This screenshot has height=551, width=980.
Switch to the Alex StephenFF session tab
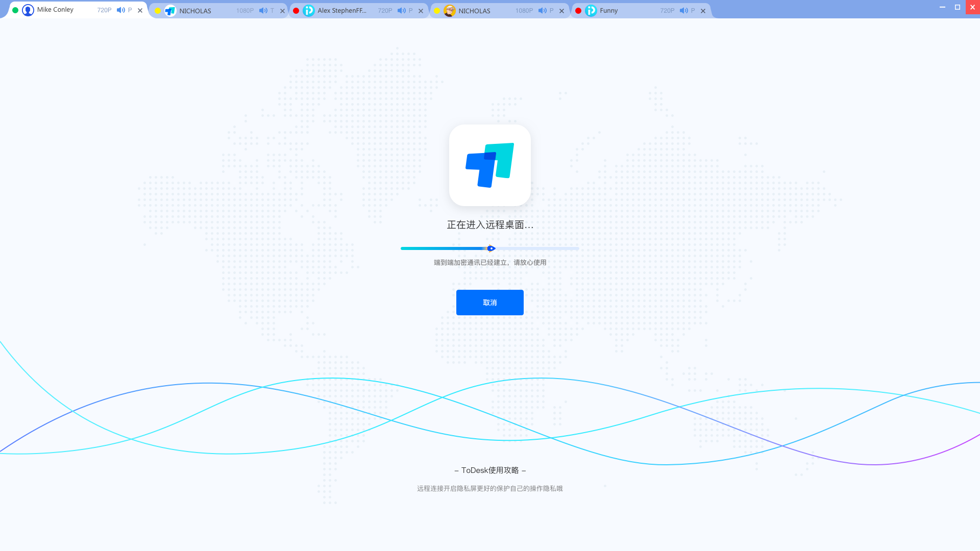point(342,10)
